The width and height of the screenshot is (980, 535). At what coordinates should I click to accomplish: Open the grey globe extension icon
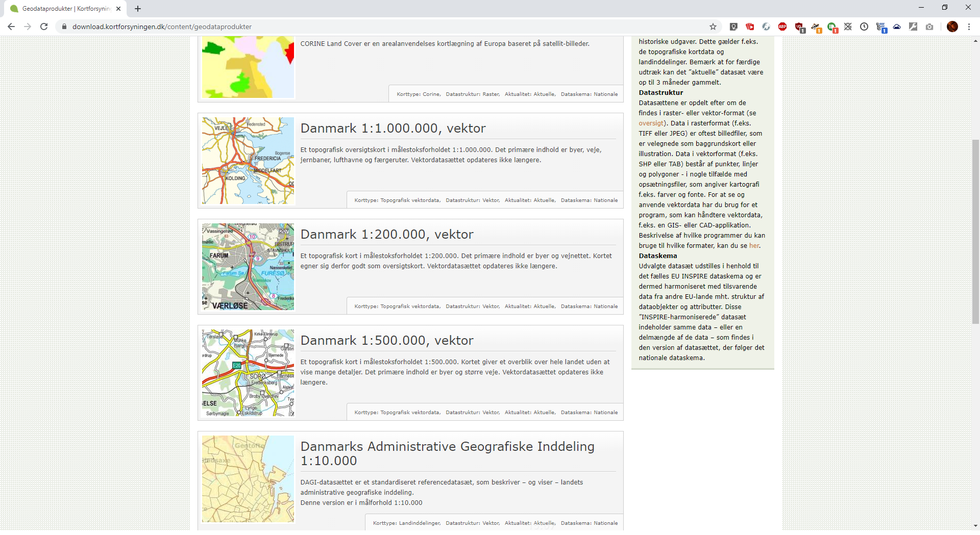coord(766,27)
